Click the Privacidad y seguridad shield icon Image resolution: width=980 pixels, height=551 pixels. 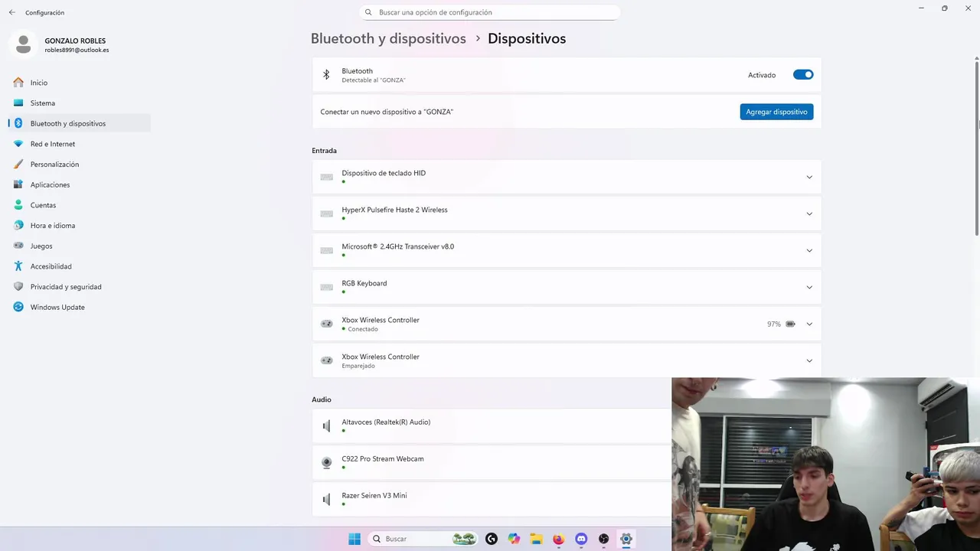(18, 286)
